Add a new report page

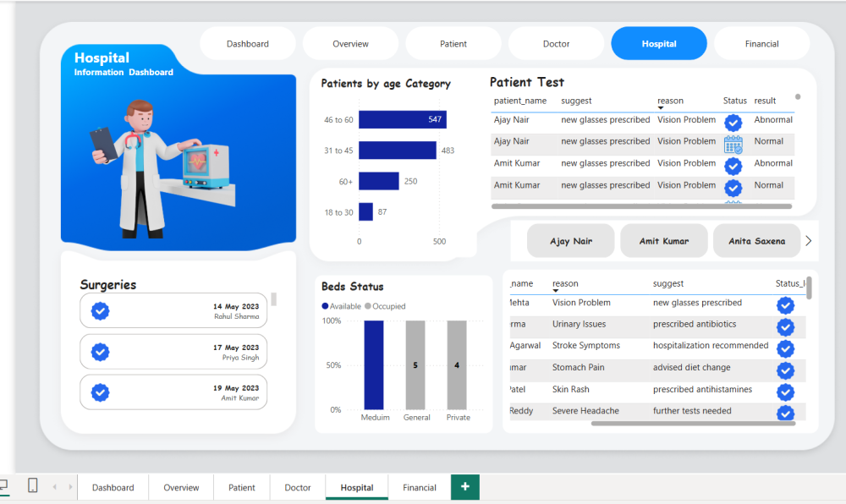point(465,487)
